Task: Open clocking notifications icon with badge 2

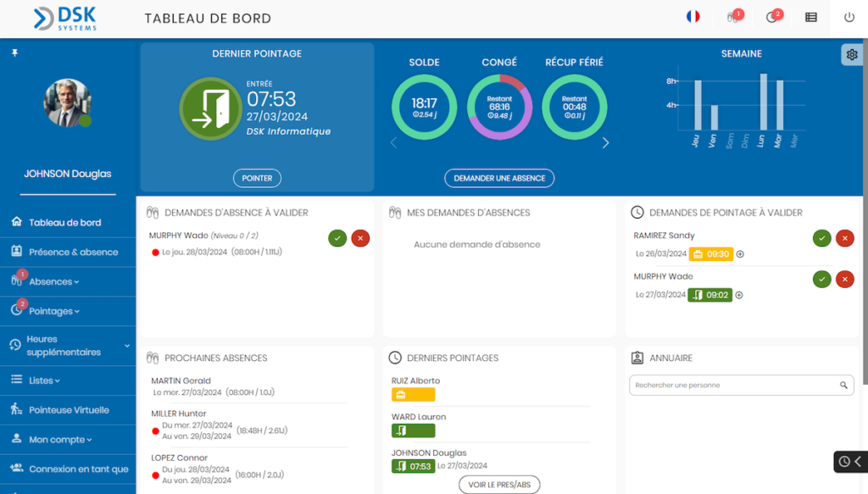Action: (773, 17)
